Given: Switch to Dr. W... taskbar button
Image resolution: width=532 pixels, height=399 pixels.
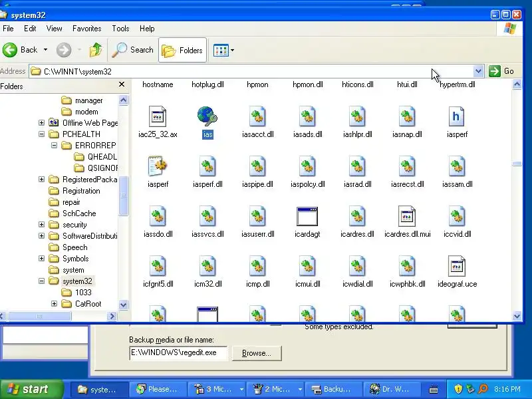Looking at the screenshot, I should coord(391,389).
